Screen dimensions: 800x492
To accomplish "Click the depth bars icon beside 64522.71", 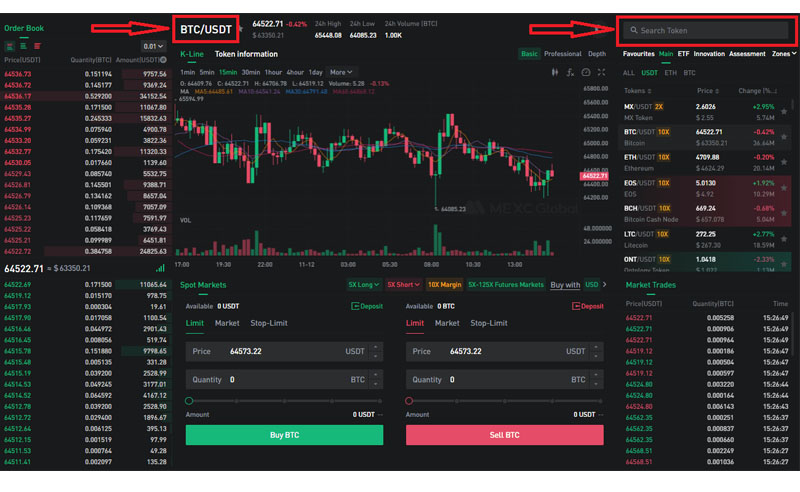I will tap(160, 268).
